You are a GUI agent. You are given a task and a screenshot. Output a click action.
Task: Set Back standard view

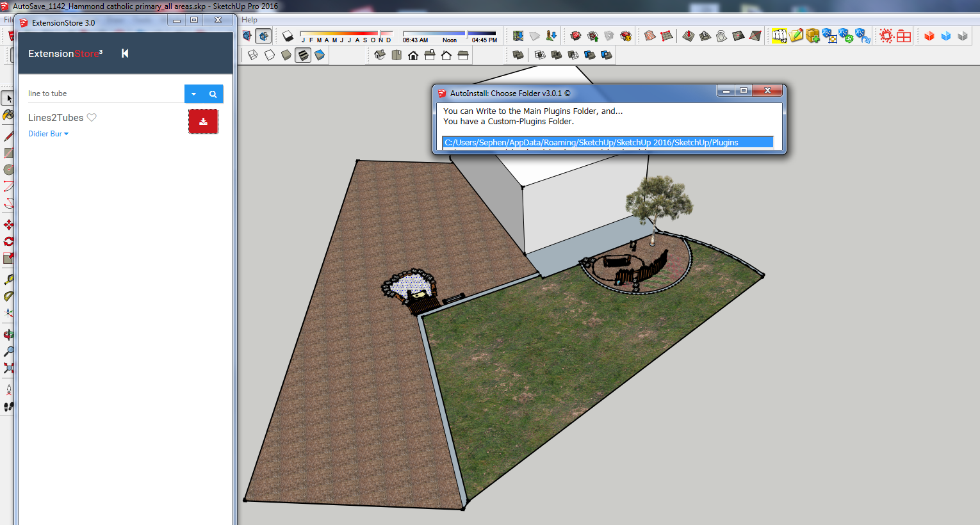click(446, 55)
